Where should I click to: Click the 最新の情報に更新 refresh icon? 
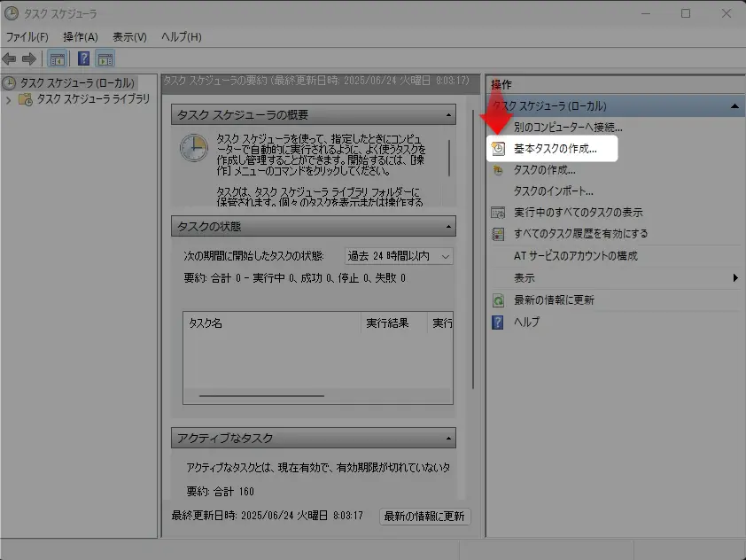coord(498,300)
